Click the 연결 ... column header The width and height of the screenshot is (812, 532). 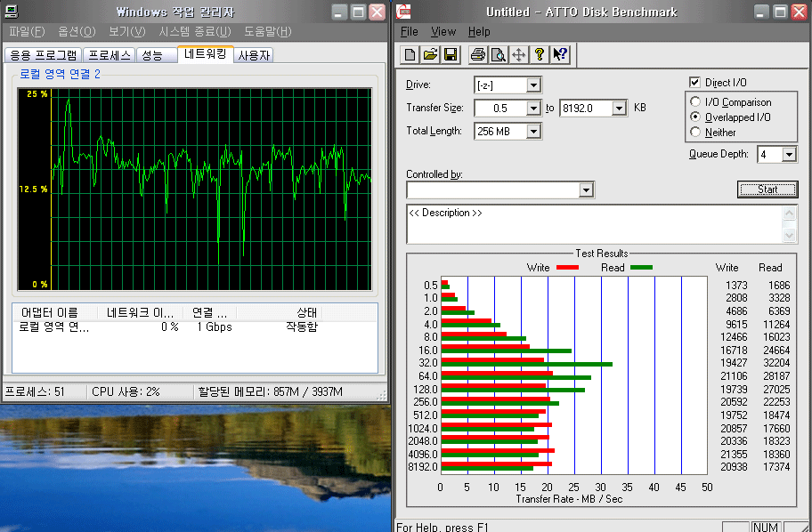[210, 312]
